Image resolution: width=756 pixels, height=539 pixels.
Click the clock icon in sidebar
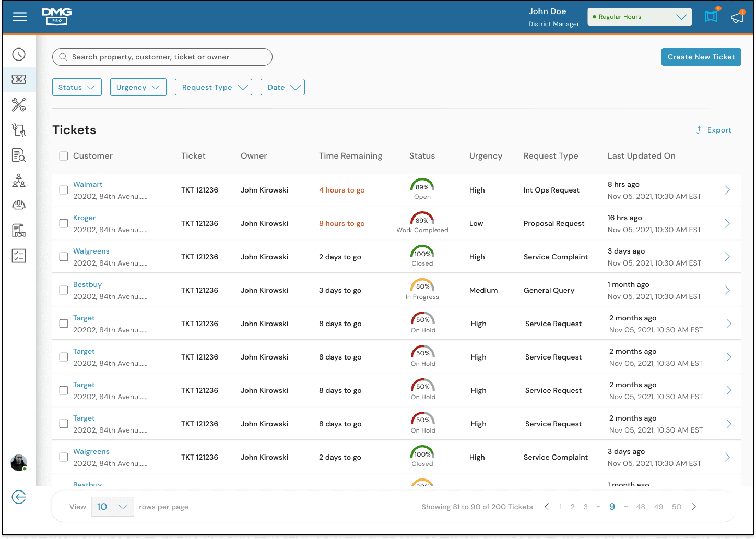[19, 54]
